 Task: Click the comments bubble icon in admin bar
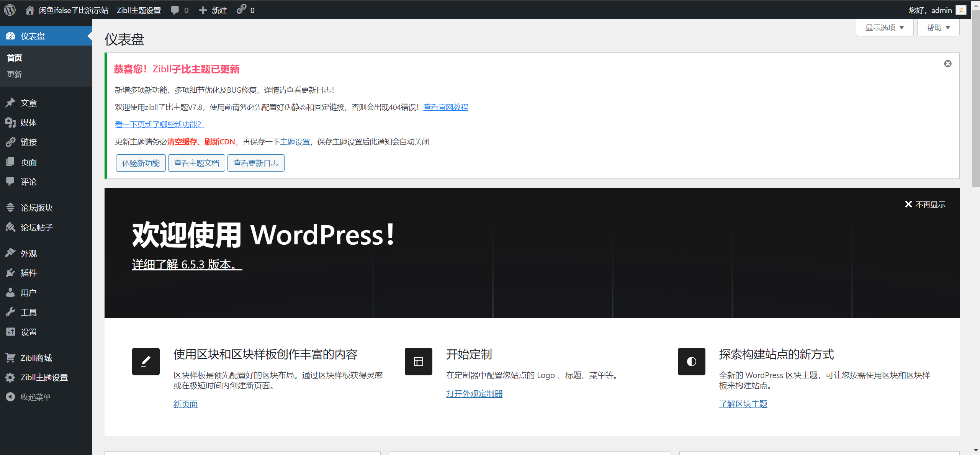coord(175,10)
